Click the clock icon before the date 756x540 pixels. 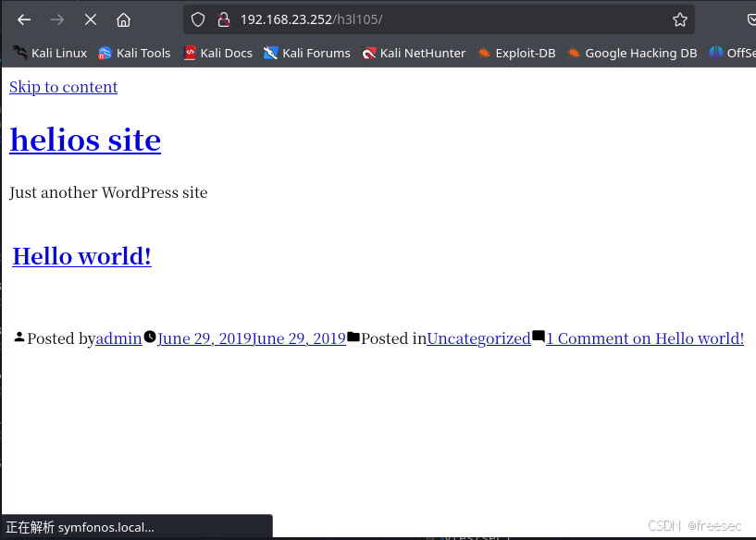click(x=150, y=337)
